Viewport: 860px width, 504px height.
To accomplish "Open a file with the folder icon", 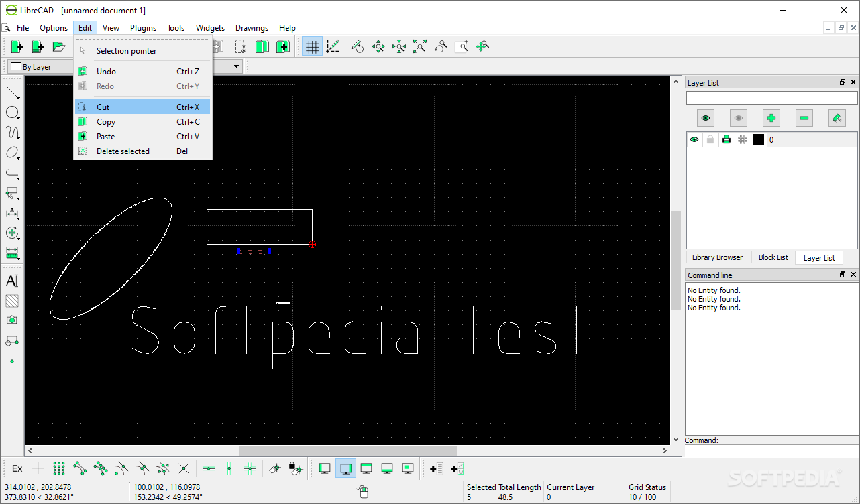I will coord(59,46).
